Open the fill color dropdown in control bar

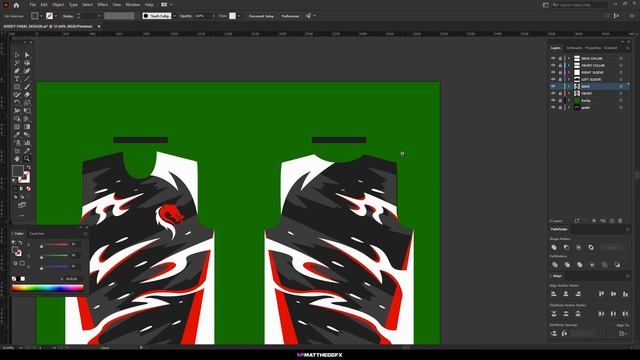click(x=41, y=16)
